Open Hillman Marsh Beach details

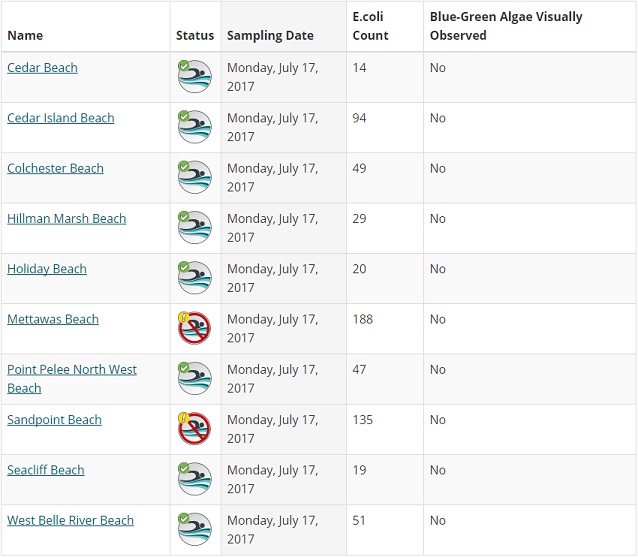tap(66, 219)
